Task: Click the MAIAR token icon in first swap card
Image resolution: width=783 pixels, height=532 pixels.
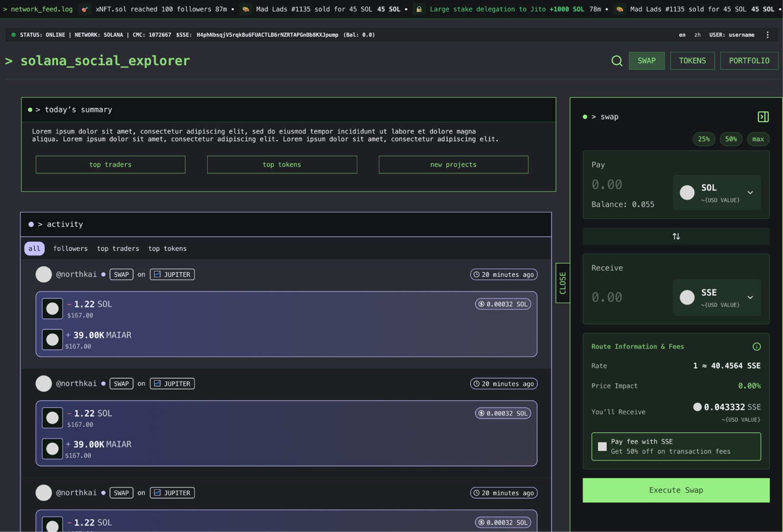Action: point(52,339)
